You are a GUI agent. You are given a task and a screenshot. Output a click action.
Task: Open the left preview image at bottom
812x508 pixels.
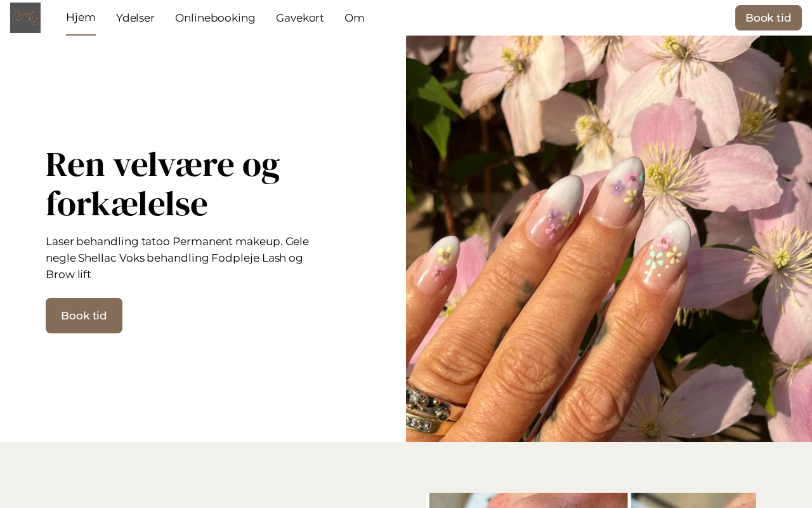click(x=528, y=500)
